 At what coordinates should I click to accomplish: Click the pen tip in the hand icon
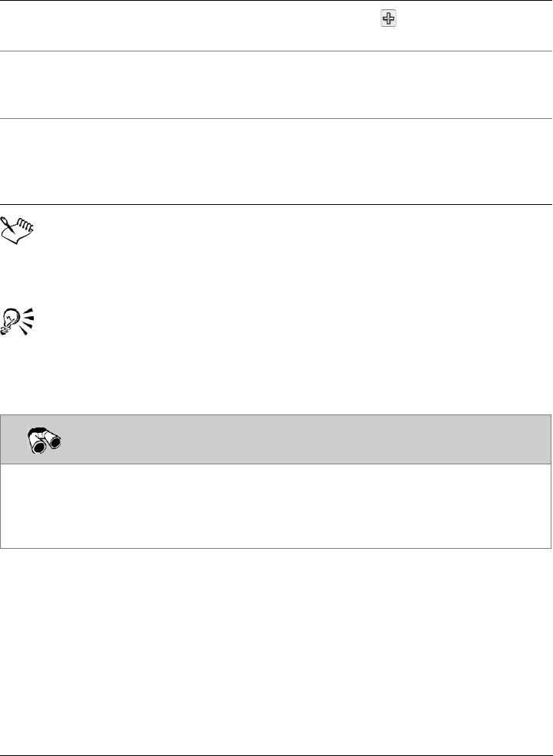(x=6, y=221)
